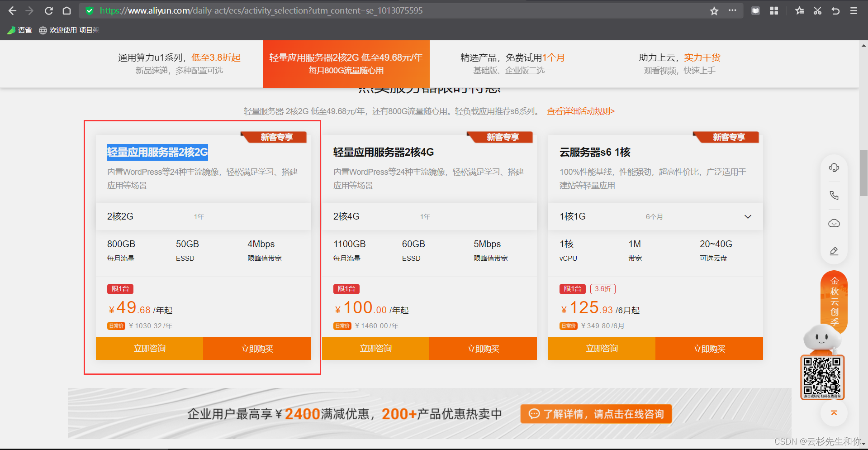Select the 精选产品，免费试用1个月 tab

512,64
